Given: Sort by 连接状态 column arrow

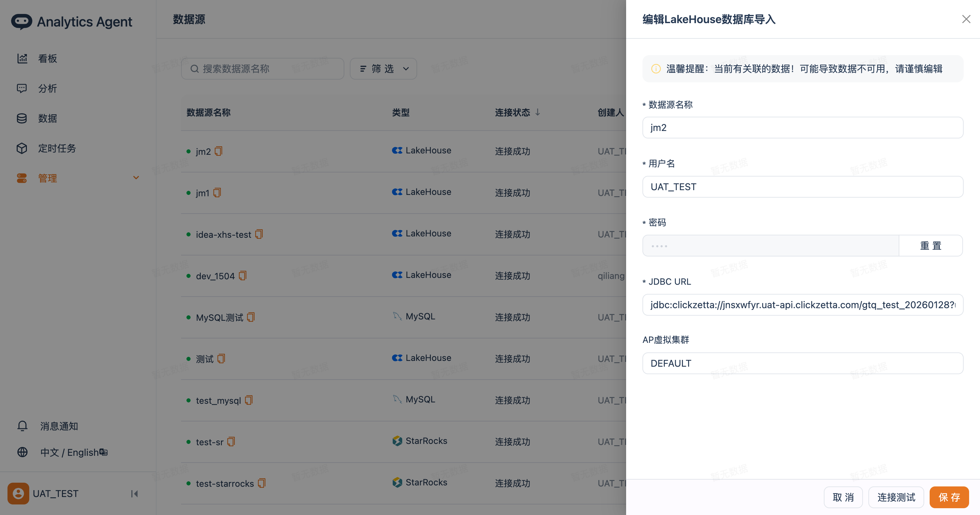Looking at the screenshot, I should (538, 112).
